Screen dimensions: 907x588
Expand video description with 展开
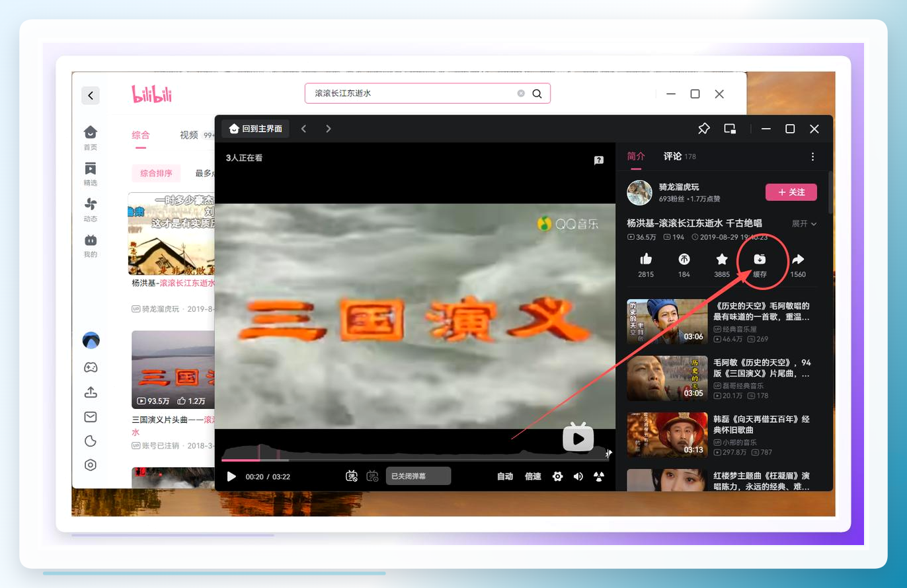coord(805,224)
